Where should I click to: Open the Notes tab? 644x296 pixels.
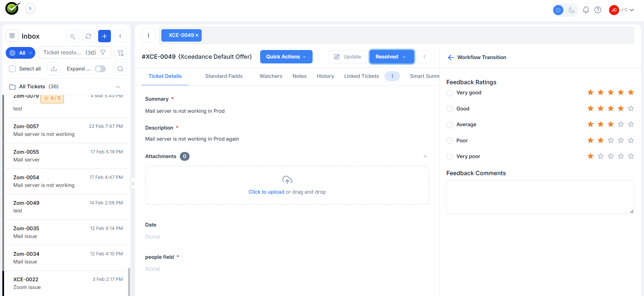click(x=299, y=76)
